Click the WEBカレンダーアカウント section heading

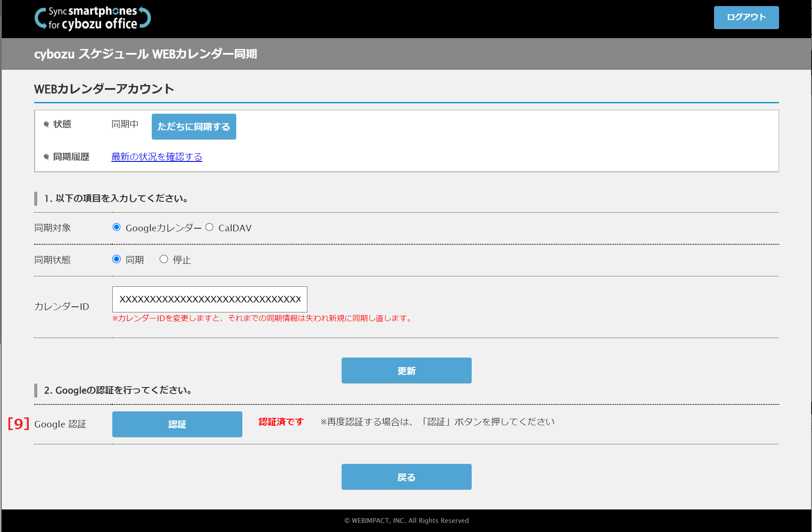click(x=104, y=89)
